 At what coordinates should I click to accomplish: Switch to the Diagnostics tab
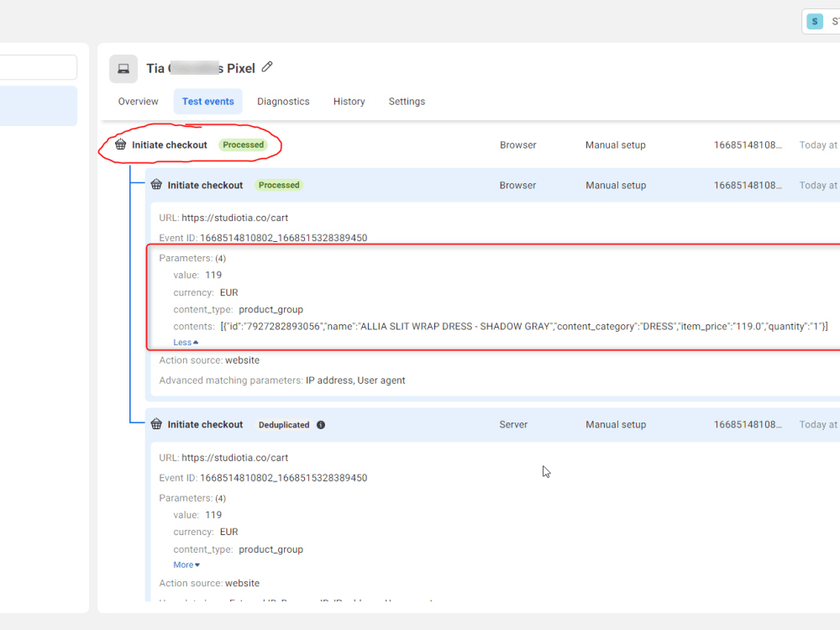click(x=283, y=102)
